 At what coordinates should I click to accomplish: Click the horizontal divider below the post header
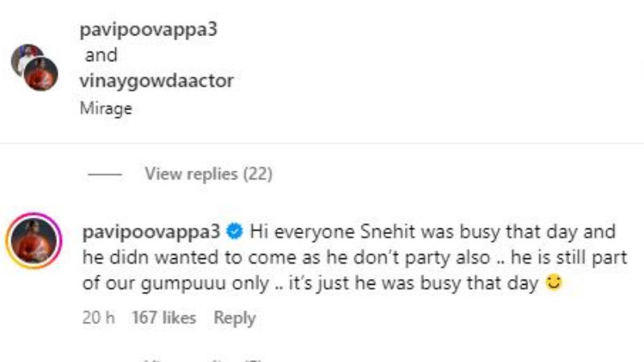(x=322, y=143)
